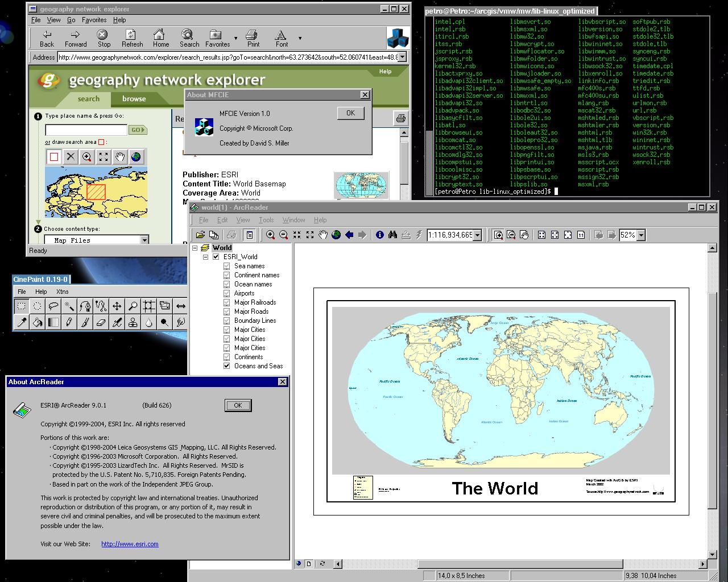Click OK in the About ArcReader dialog
The width and height of the screenshot is (728, 582).
coord(238,405)
